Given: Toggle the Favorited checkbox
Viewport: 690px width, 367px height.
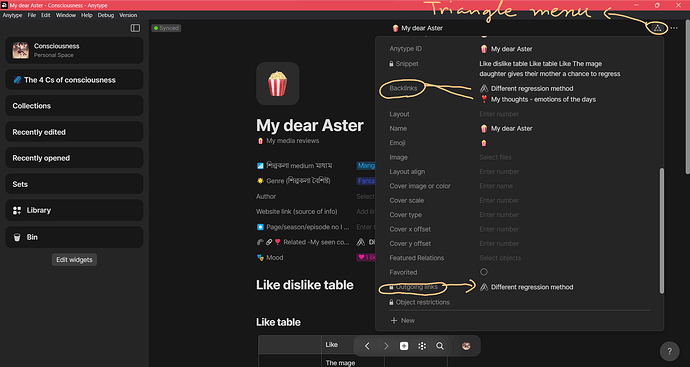Looking at the screenshot, I should (x=484, y=272).
